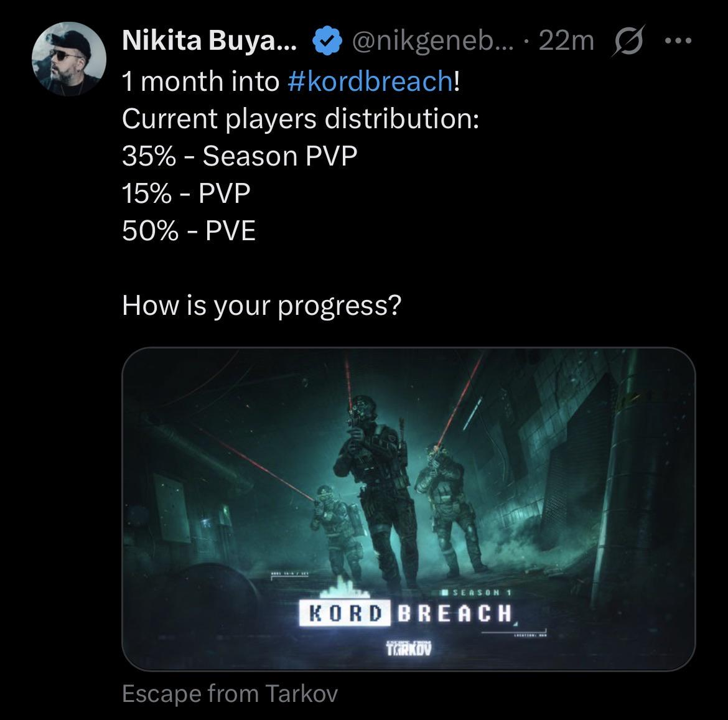
Task: Click the small Tarkov logo in image
Action: (409, 648)
